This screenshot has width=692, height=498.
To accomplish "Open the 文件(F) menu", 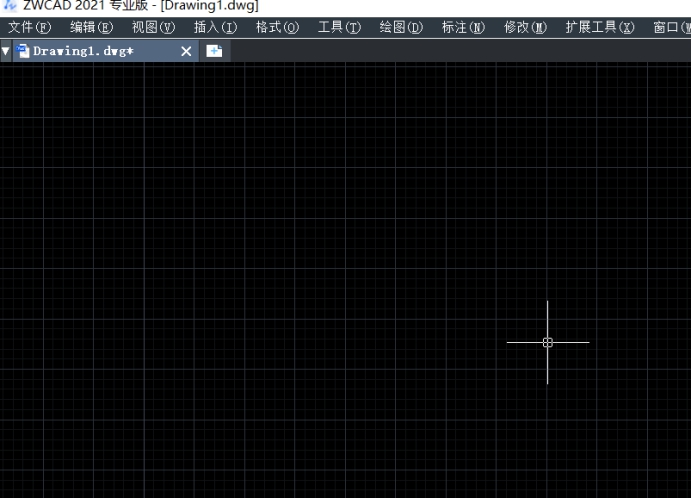I will tap(29, 28).
